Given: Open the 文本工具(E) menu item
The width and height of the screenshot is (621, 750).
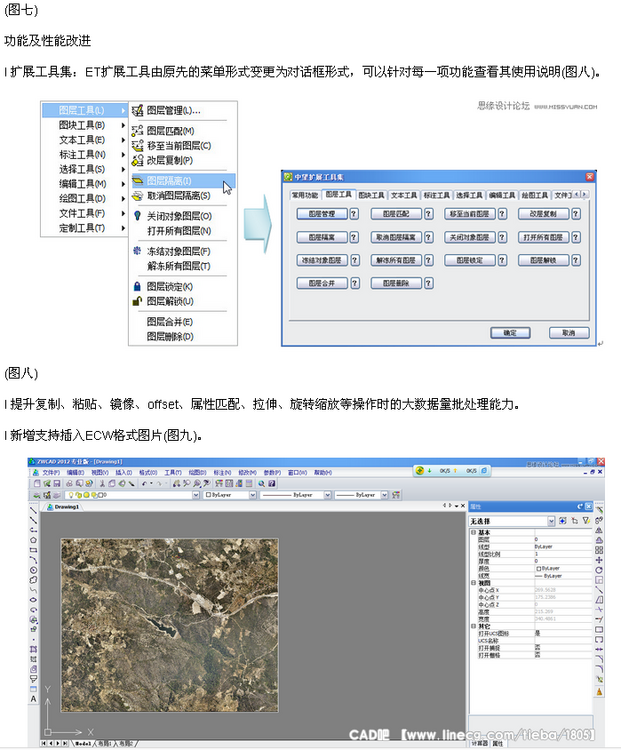Looking at the screenshot, I should point(85,140).
